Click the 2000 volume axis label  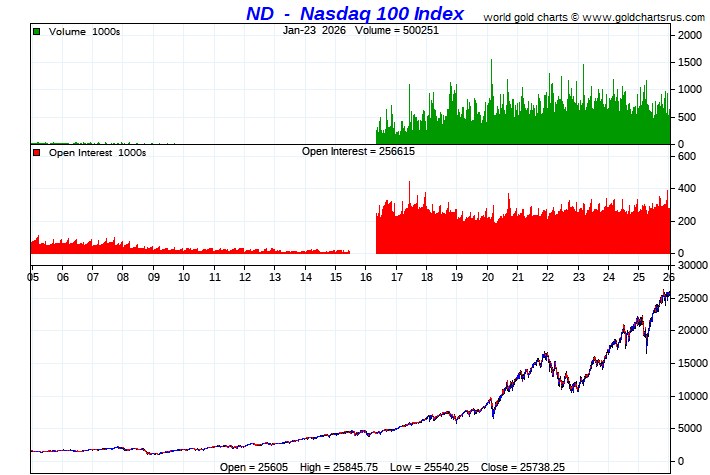(x=690, y=35)
